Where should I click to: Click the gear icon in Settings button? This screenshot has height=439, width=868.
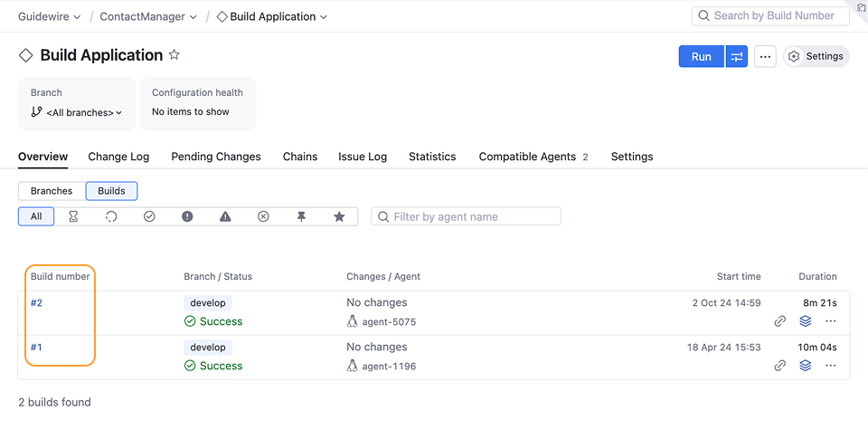point(794,56)
